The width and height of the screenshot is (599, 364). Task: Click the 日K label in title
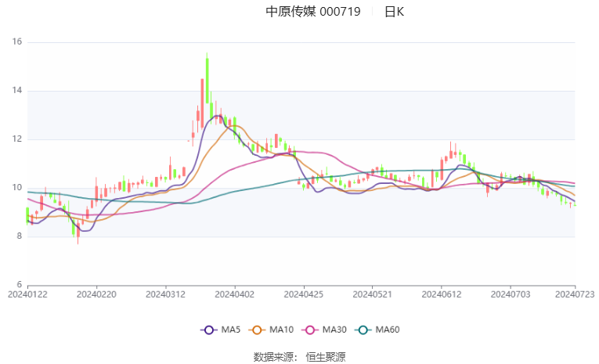click(x=394, y=12)
